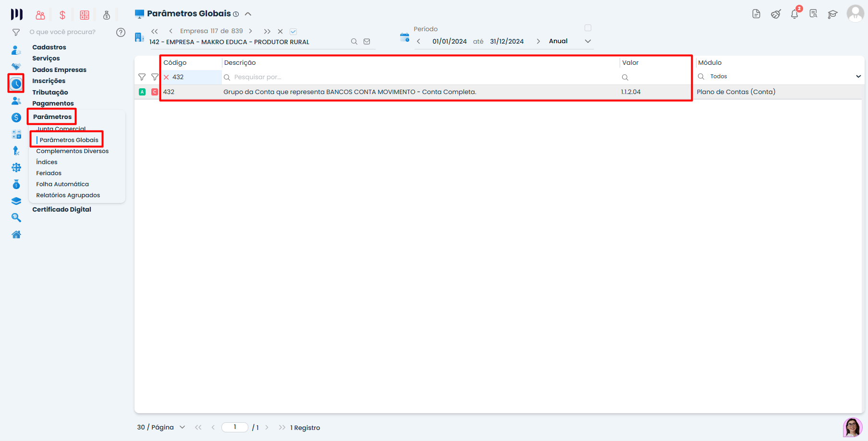868x441 pixels.
Task: Go to the next company
Action: click(x=250, y=31)
